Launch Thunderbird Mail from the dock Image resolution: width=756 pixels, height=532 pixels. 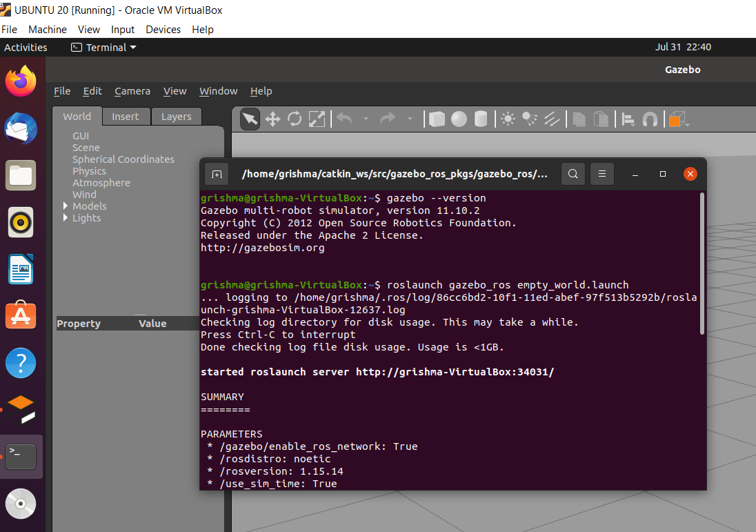pos(21,128)
